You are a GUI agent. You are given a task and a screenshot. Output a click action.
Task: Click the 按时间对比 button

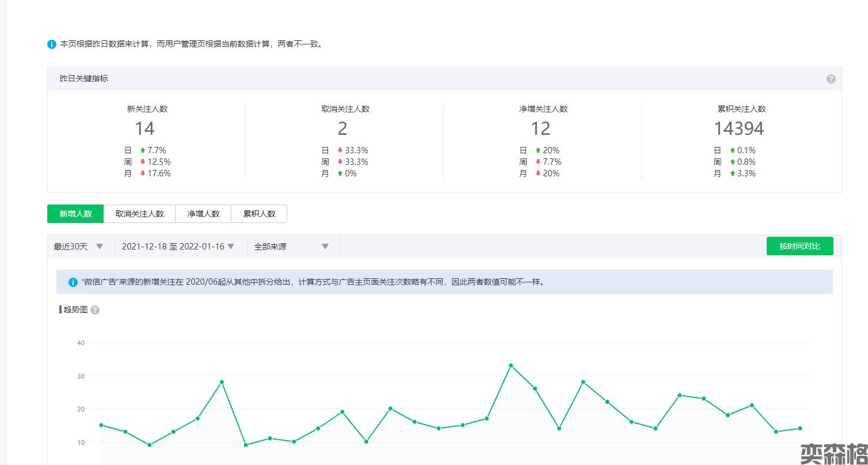tap(800, 246)
